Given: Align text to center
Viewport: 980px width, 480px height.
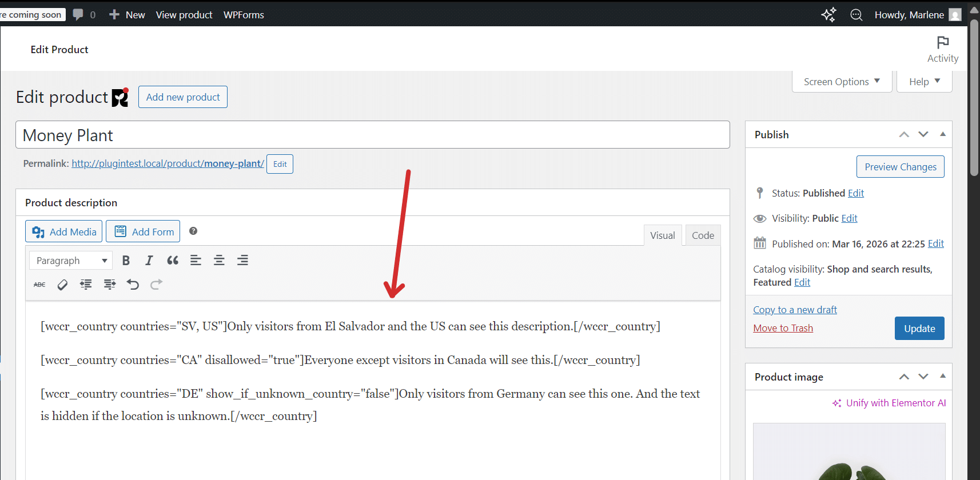Looking at the screenshot, I should [219, 261].
